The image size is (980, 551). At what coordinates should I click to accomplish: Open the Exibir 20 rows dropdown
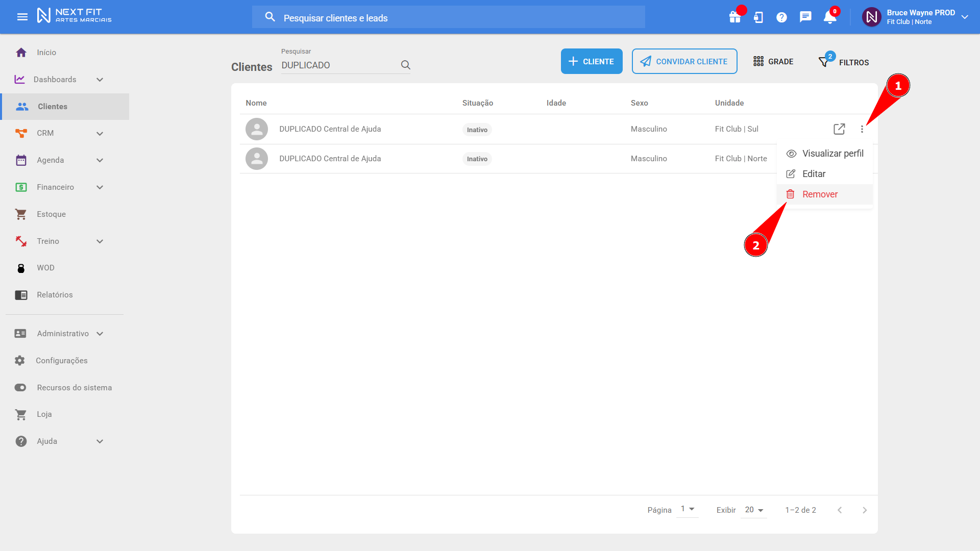click(754, 510)
